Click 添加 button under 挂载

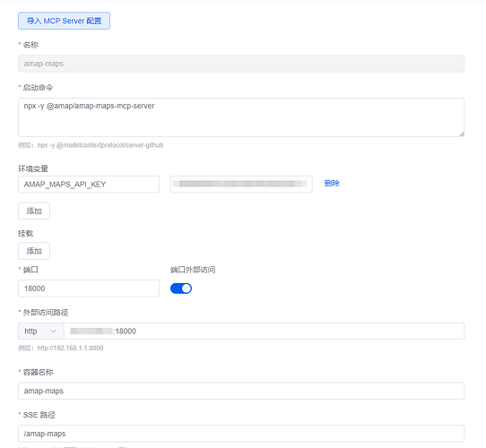(34, 251)
